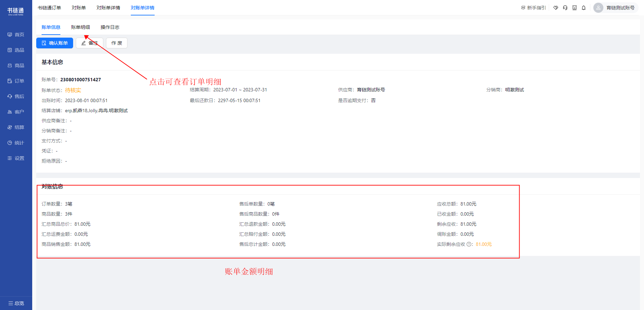Navigate to 订单 in the sidebar
This screenshot has width=644, height=310.
click(x=16, y=81)
